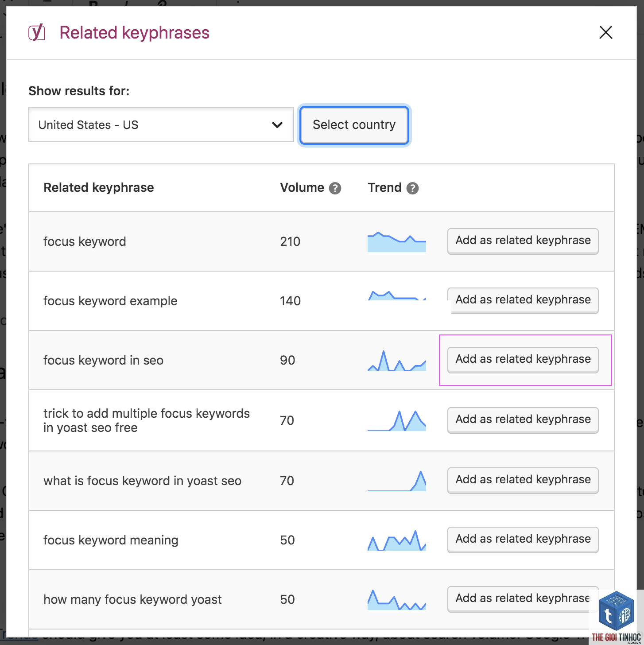The height and width of the screenshot is (645, 644).
Task: Click the Yoast logo icon in the header
Action: [x=37, y=32]
